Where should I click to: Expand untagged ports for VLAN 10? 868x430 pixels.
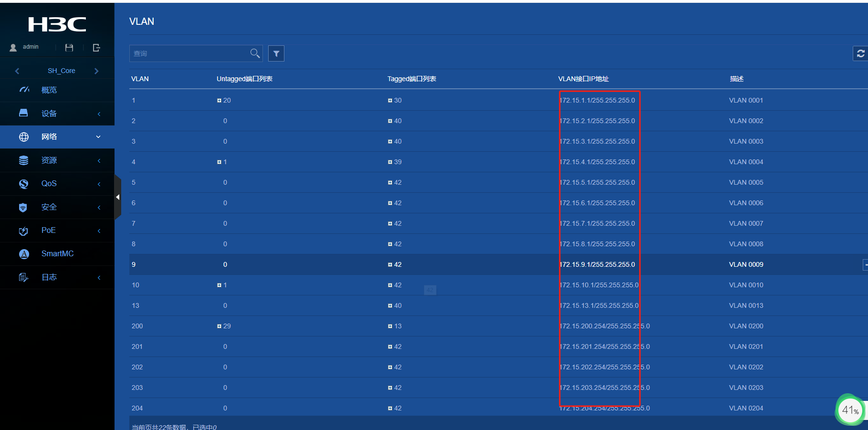click(x=219, y=285)
